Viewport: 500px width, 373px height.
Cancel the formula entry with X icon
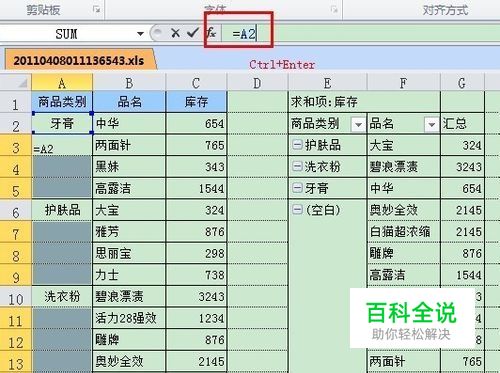[x=175, y=33]
